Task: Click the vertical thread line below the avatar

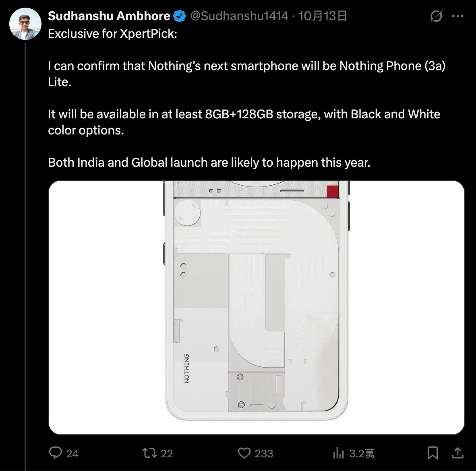Action: (x=25, y=242)
